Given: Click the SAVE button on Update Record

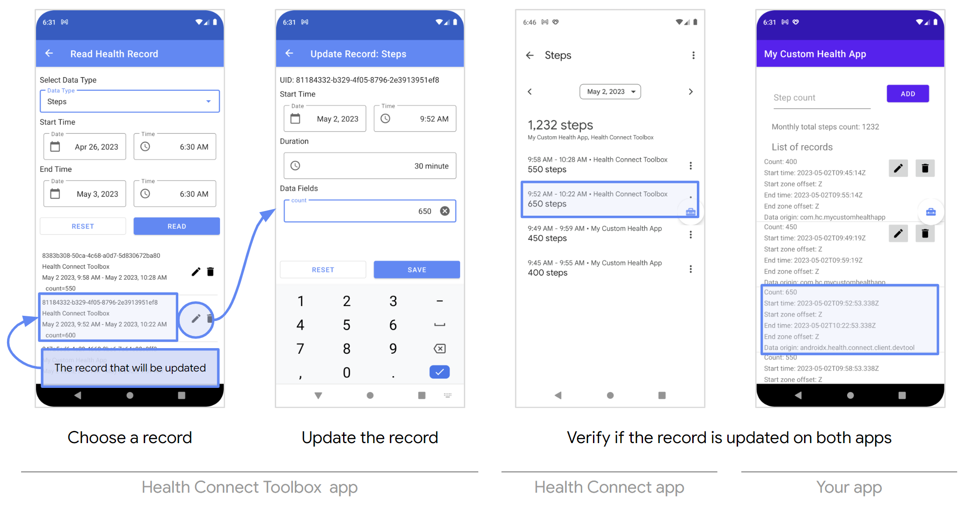Looking at the screenshot, I should (416, 268).
